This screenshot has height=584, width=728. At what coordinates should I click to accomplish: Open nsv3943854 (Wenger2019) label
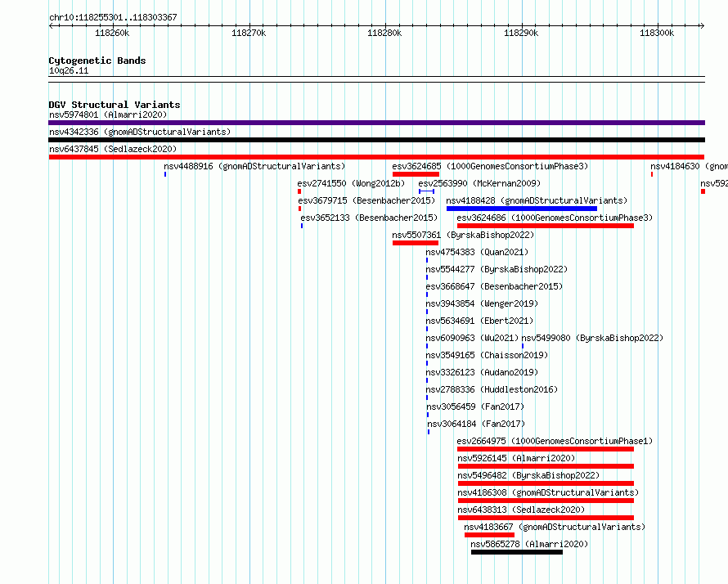[x=482, y=303]
